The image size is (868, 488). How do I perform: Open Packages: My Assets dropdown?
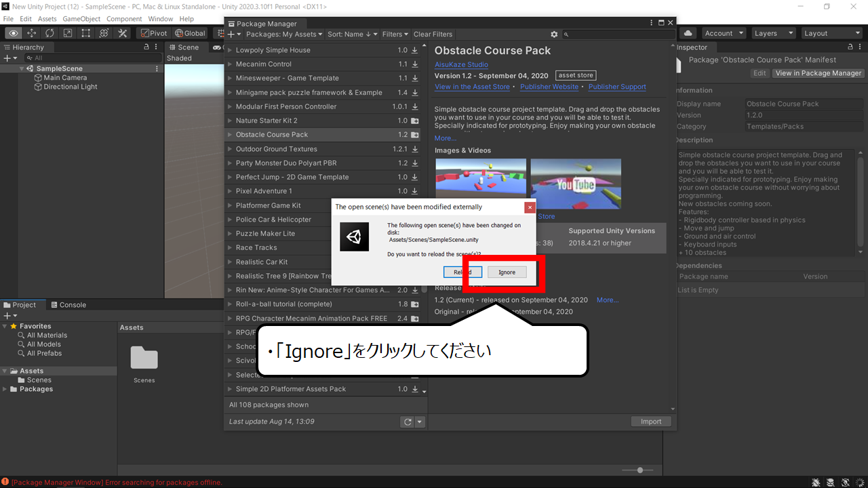coord(284,34)
